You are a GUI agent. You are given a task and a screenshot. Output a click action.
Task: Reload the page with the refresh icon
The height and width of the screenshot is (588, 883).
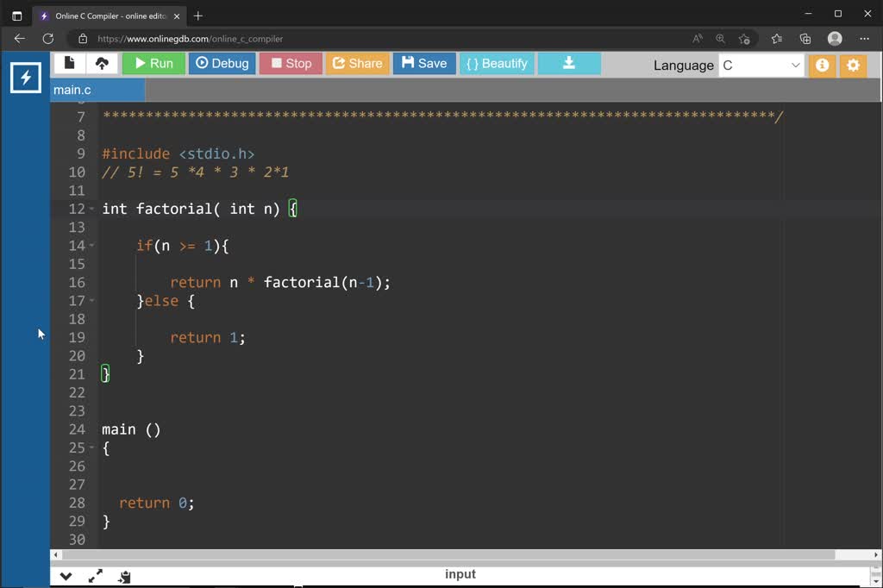click(47, 38)
